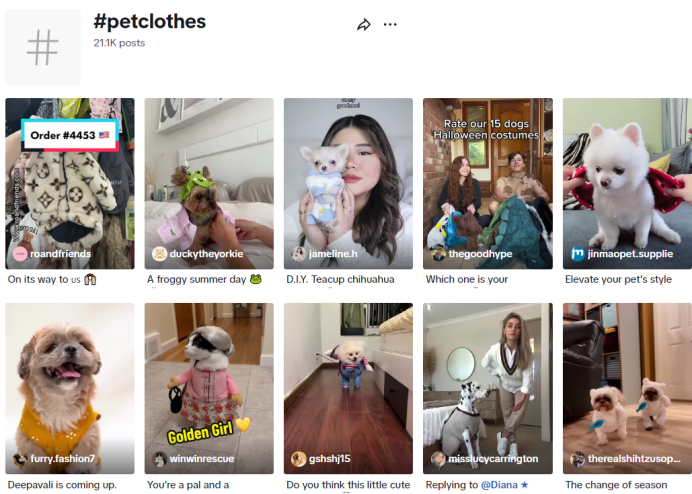This screenshot has height=494, width=692.
Task: Play the Halloween costumes rating video
Action: 487,180
